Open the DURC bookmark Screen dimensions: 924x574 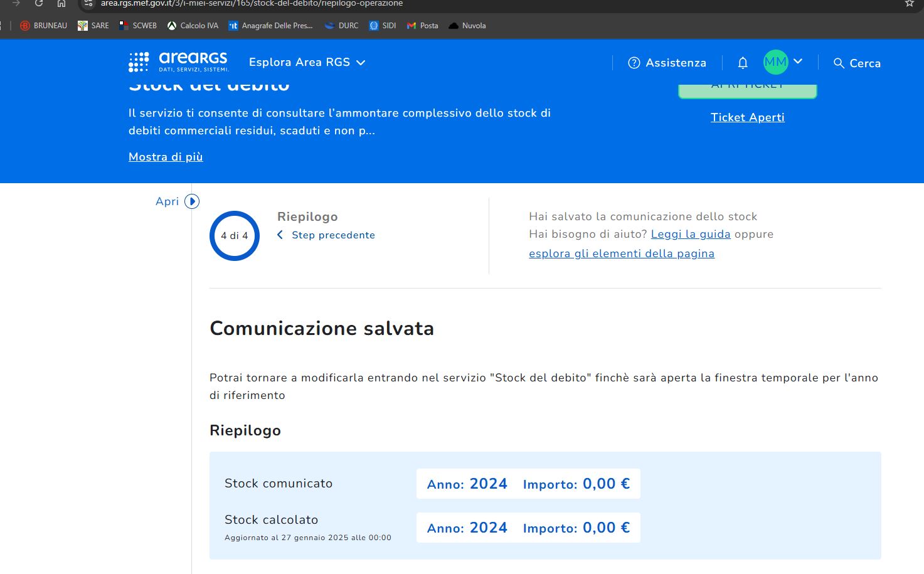(x=341, y=26)
